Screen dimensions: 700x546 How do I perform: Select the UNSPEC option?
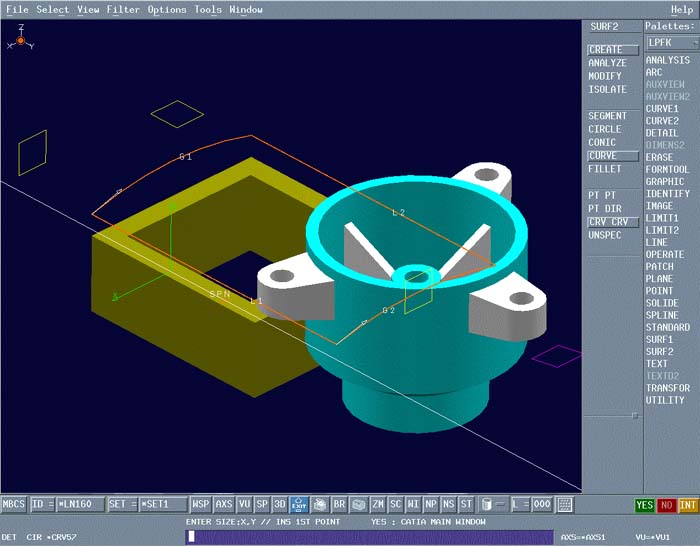pos(606,235)
